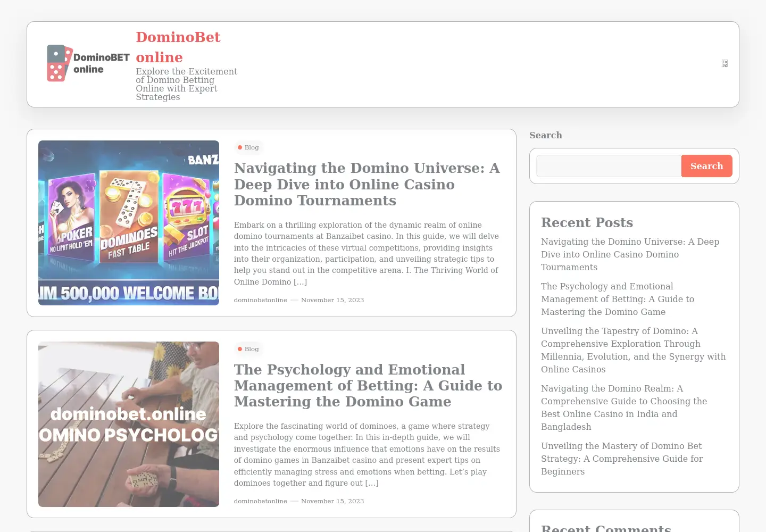Open Recent Posts link about Domino Universe tournaments
Image resolution: width=766 pixels, height=532 pixels.
[630, 254]
